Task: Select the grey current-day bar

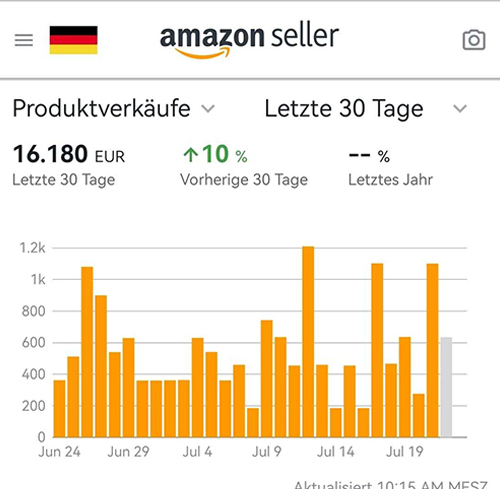Action: (446, 387)
